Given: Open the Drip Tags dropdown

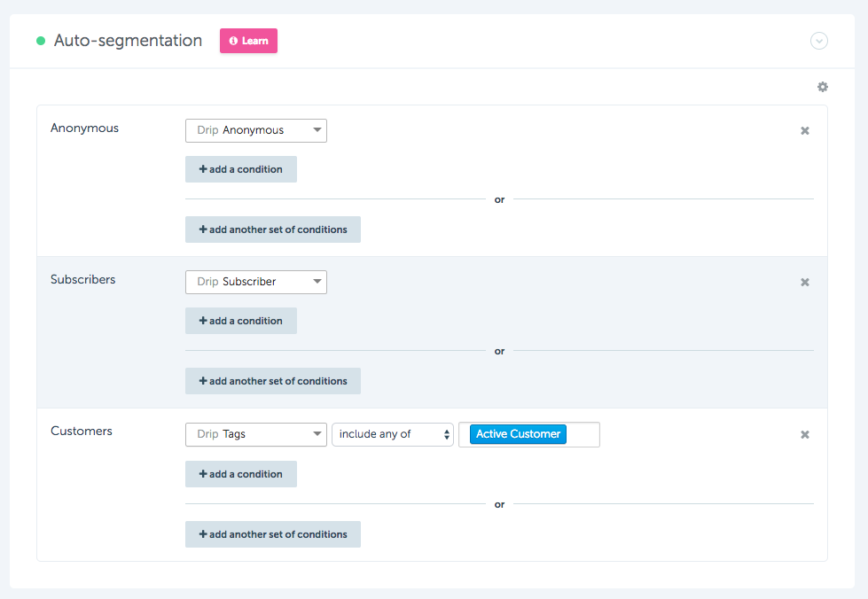Looking at the screenshot, I should [x=256, y=434].
